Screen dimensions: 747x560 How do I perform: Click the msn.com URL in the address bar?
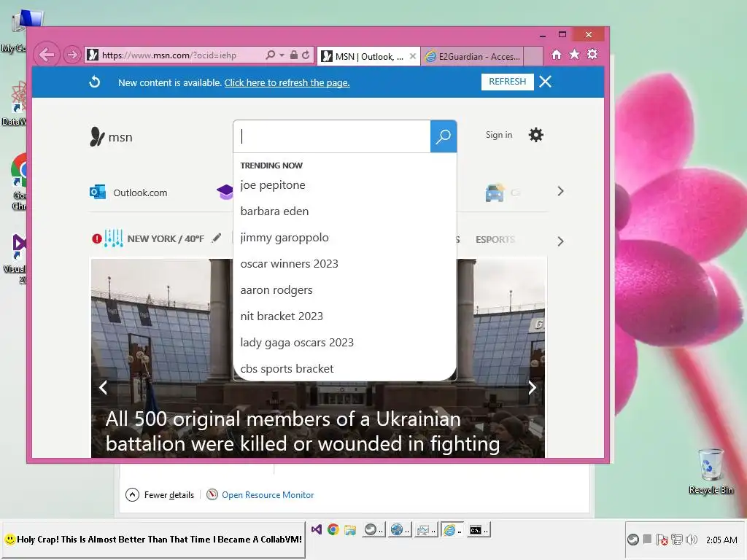coord(169,55)
